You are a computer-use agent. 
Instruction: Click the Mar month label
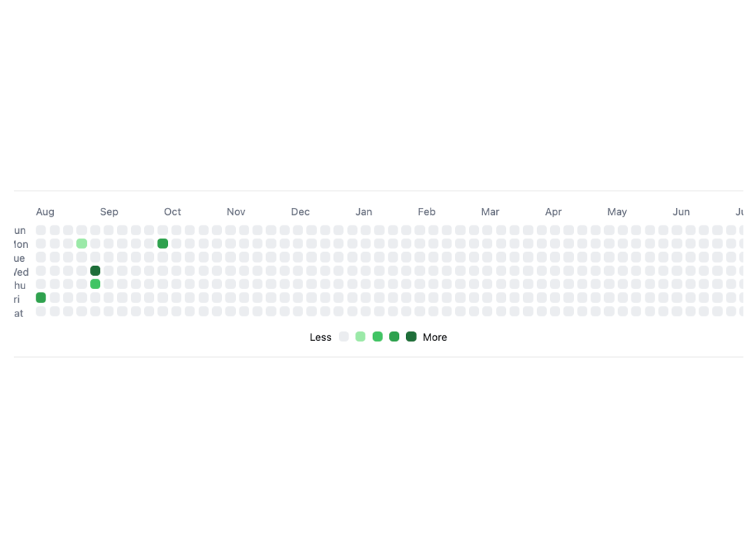point(490,211)
